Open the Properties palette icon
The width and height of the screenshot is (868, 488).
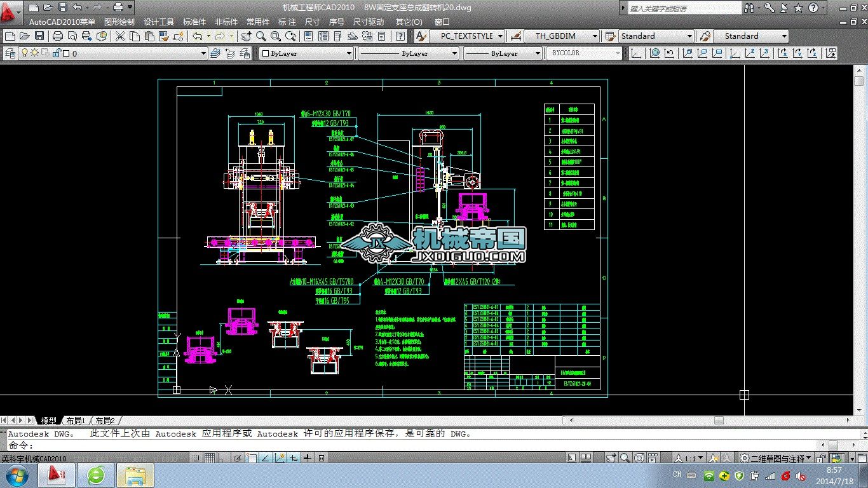click(x=308, y=36)
